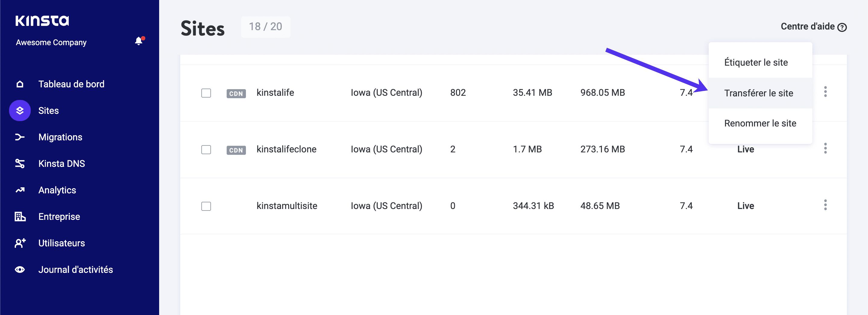Viewport: 868px width, 315px height.
Task: Open the three-dot menu for kinstalifeclone
Action: click(825, 148)
